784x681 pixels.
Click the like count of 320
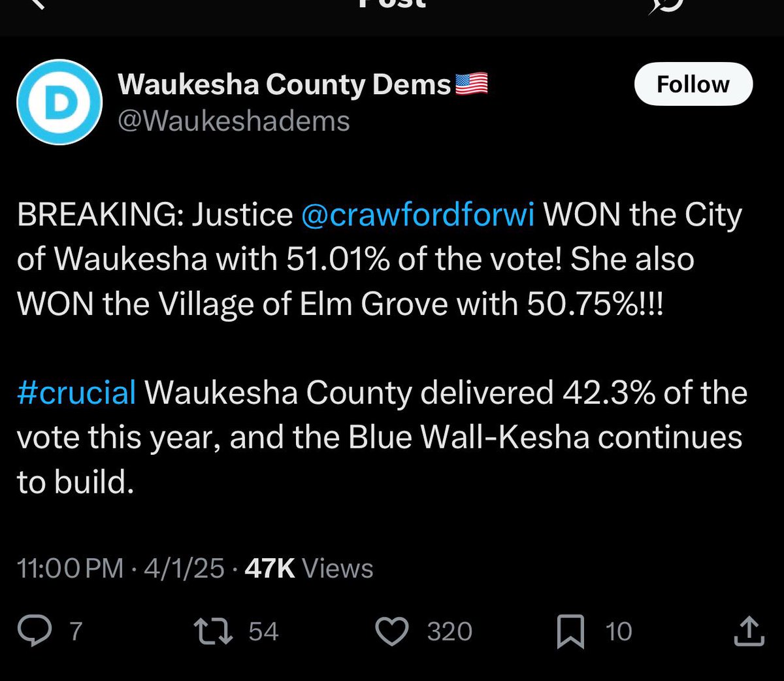pyautogui.click(x=449, y=631)
